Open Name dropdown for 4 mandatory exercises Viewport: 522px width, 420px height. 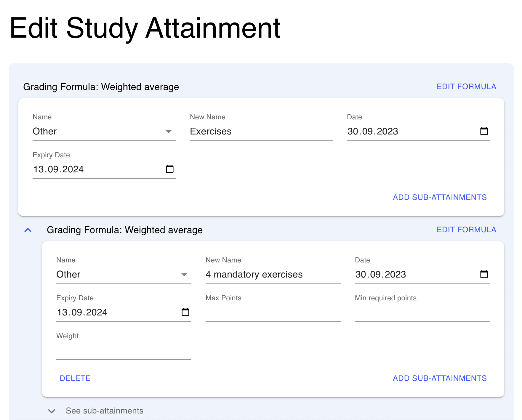coord(123,275)
